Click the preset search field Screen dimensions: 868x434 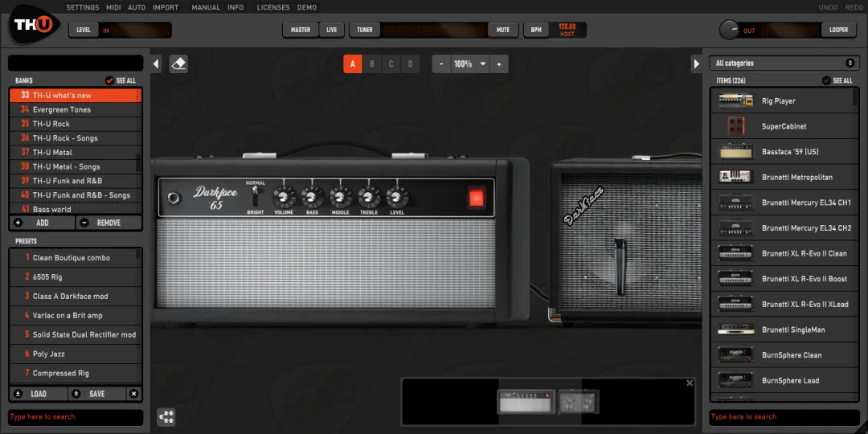pyautogui.click(x=76, y=417)
